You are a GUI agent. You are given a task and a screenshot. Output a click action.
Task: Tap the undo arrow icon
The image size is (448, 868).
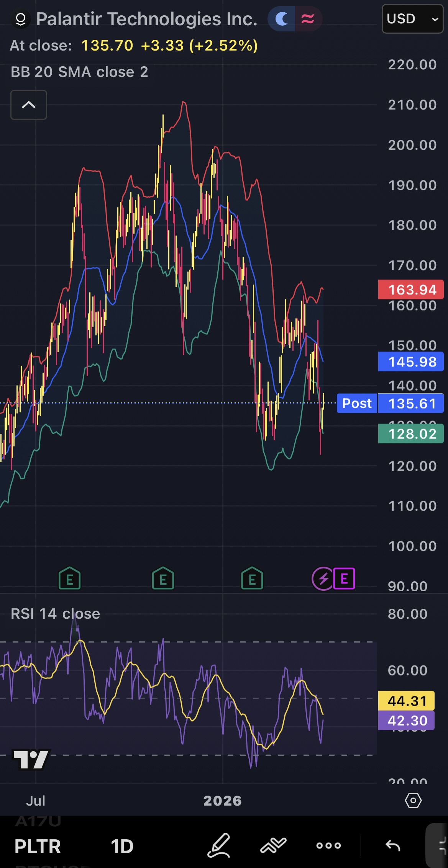pyautogui.click(x=393, y=845)
